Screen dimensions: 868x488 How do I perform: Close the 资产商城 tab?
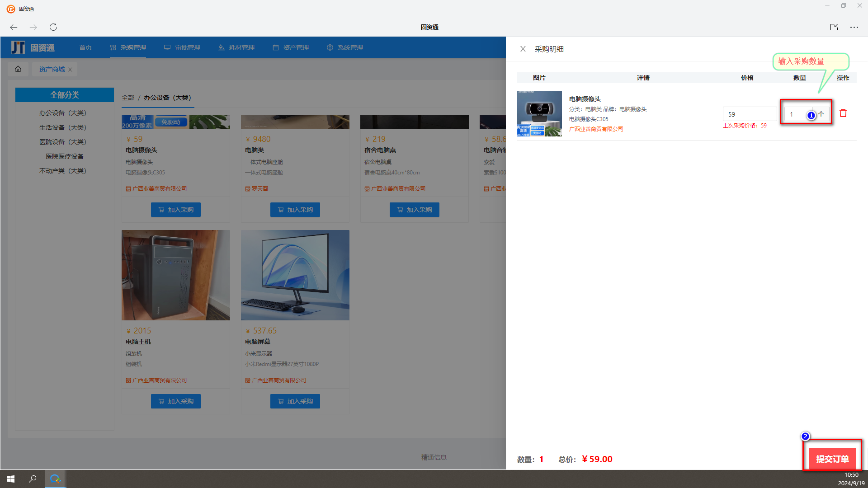point(70,70)
